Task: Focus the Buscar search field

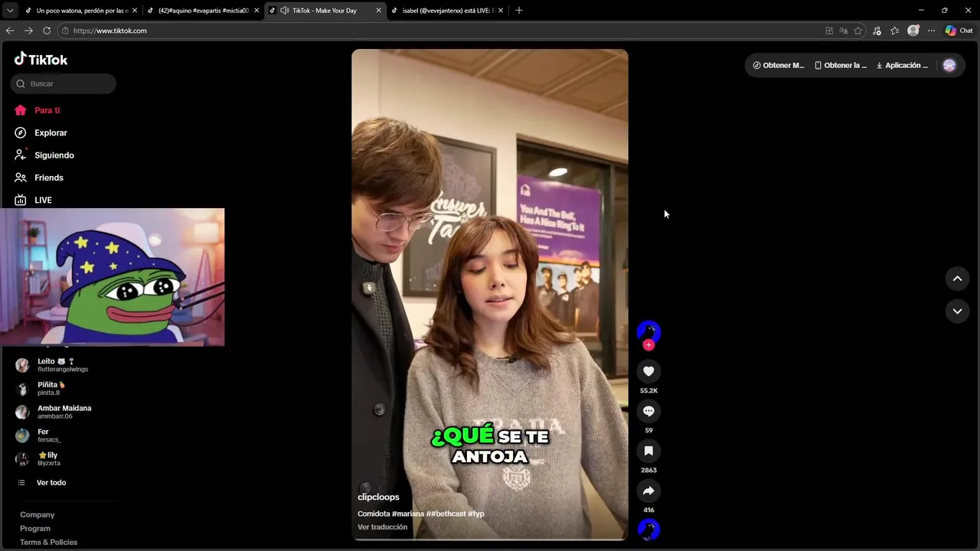Action: 64,83
